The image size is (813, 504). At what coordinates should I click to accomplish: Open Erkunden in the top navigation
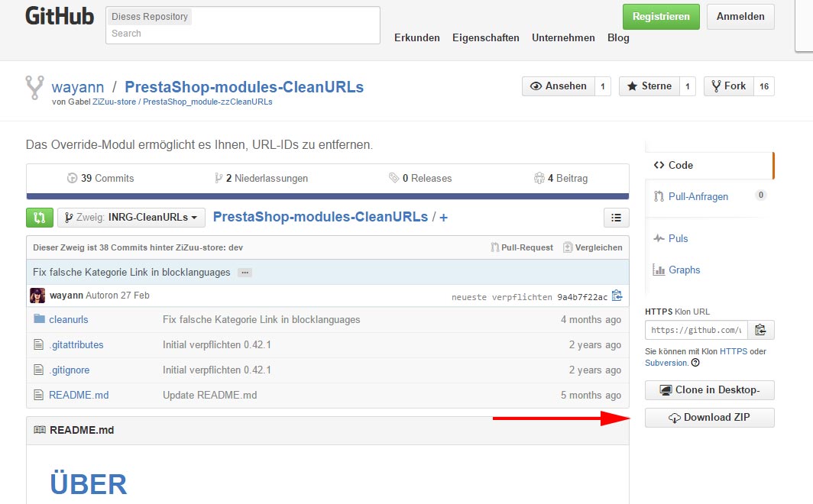pos(417,38)
